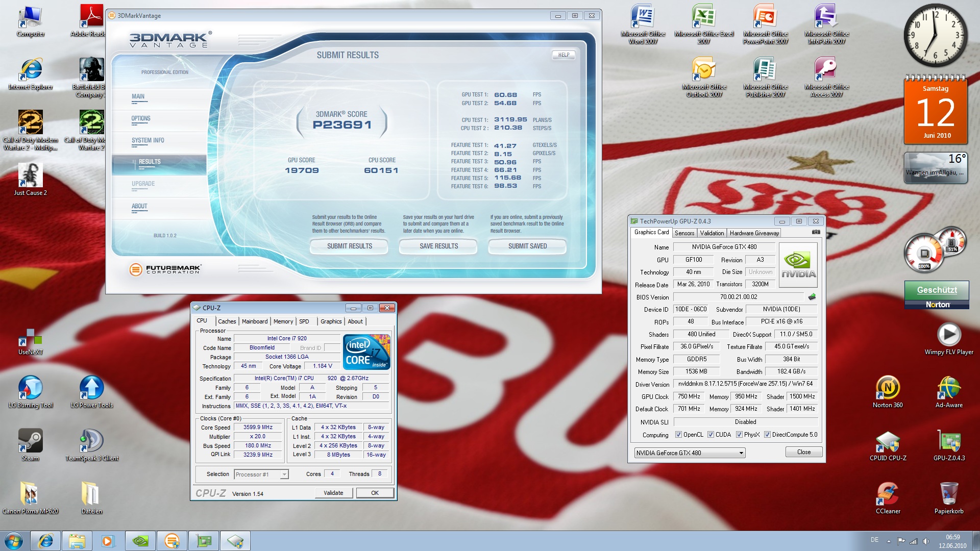
Task: Open Call of Duty Modern Warfare 2 Multiplayer icon
Action: click(x=31, y=131)
